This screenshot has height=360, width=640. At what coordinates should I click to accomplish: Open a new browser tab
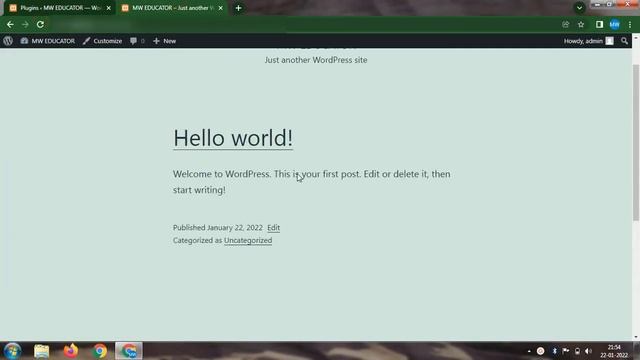click(238, 8)
